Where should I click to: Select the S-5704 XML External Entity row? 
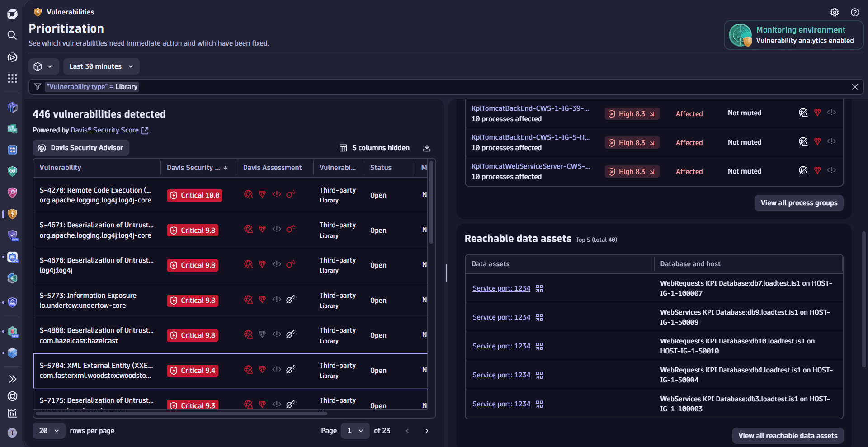(230, 371)
